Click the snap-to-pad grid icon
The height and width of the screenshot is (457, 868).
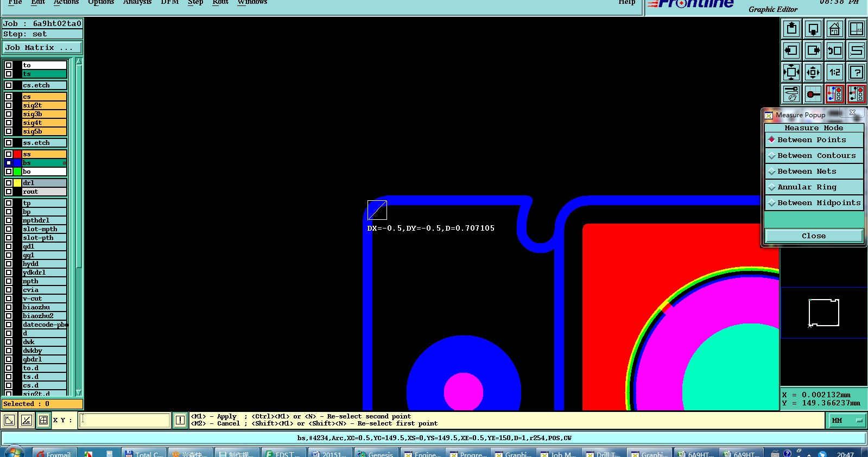(x=813, y=94)
